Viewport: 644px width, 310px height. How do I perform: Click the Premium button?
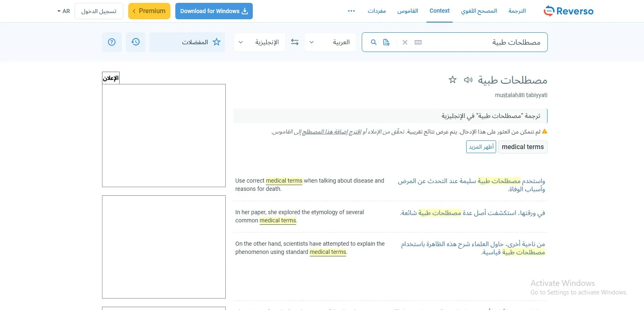tap(150, 11)
